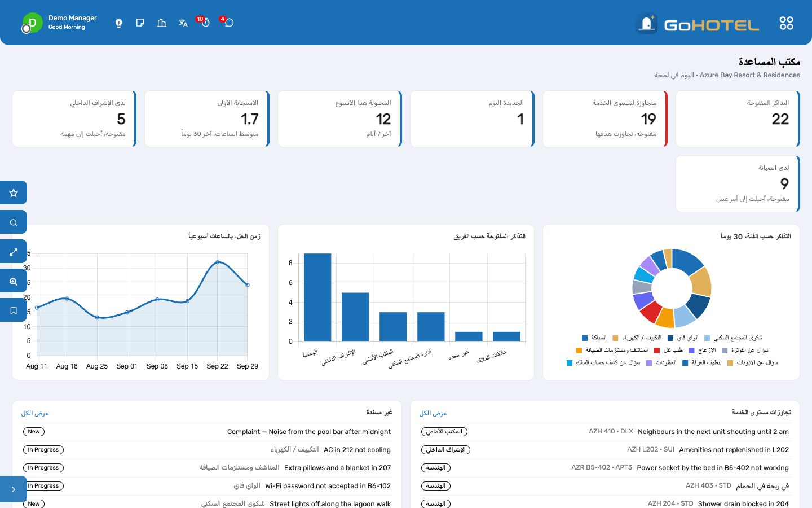The height and width of the screenshot is (508, 812).
Task: Click the zoom-in magnifier side button
Action: (x=14, y=281)
